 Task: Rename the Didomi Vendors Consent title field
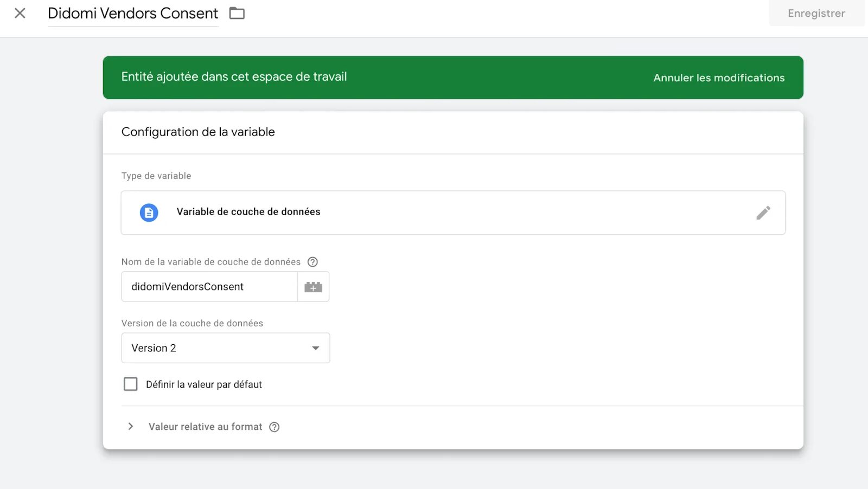(133, 13)
